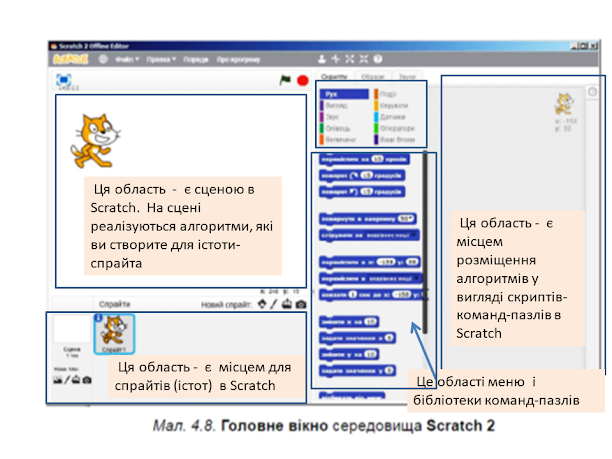
Task: Choose new sprite from library
Action: click(x=262, y=304)
